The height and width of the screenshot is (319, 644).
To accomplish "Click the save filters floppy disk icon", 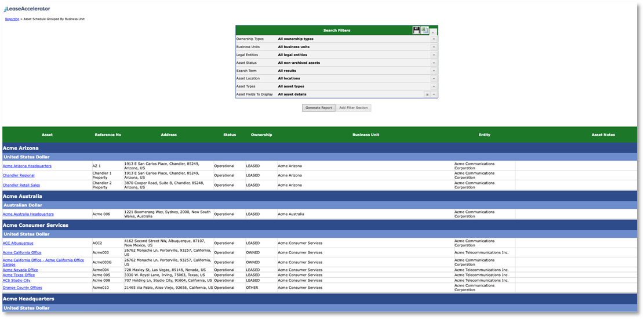I will (416, 30).
